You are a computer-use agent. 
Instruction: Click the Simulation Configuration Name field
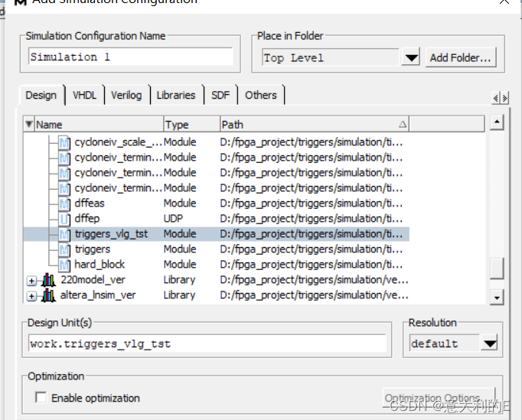point(130,57)
